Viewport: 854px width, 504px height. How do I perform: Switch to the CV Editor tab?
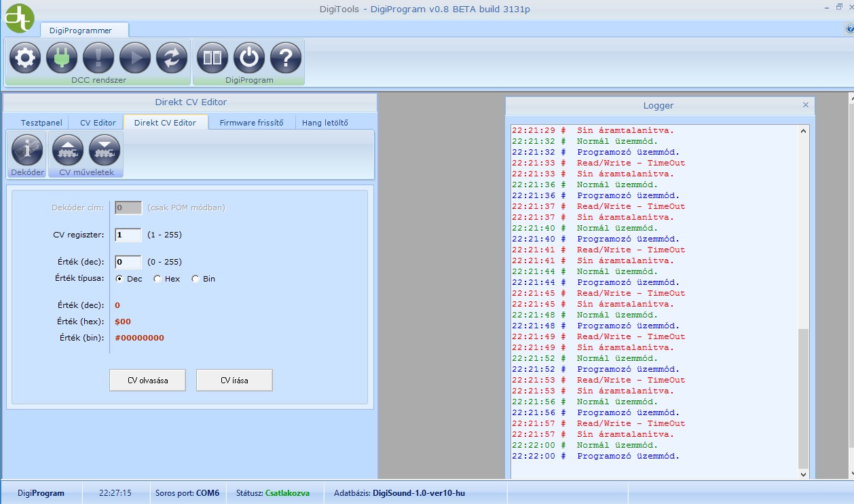(98, 123)
